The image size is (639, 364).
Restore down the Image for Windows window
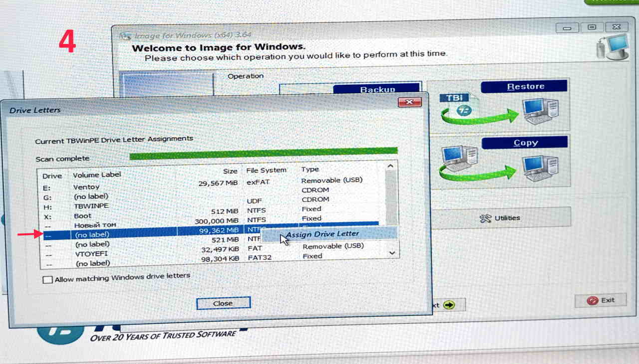pos(591,27)
